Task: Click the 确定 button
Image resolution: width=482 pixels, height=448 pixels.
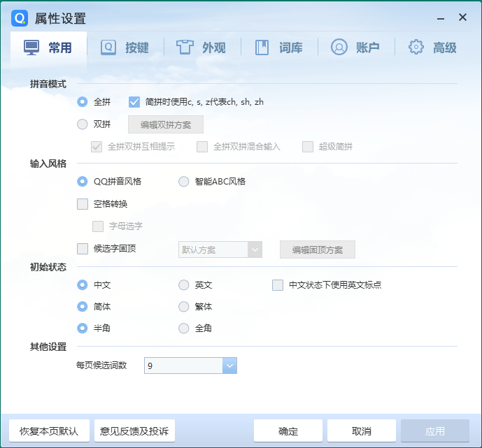Action: coord(288,431)
